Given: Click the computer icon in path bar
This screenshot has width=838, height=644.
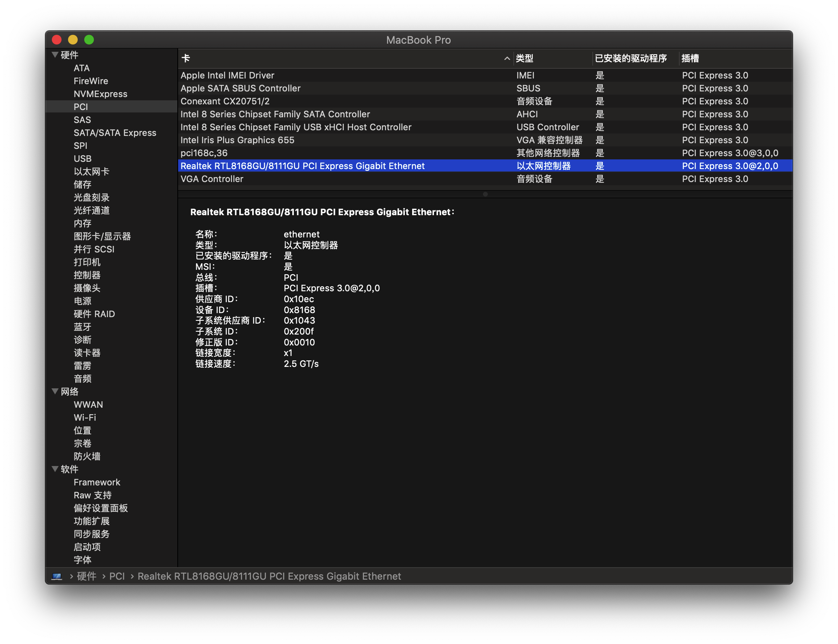Looking at the screenshot, I should click(x=57, y=576).
